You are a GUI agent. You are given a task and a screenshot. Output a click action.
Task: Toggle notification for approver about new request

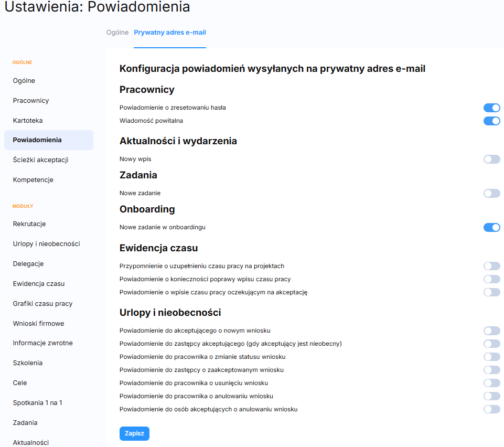[491, 331]
